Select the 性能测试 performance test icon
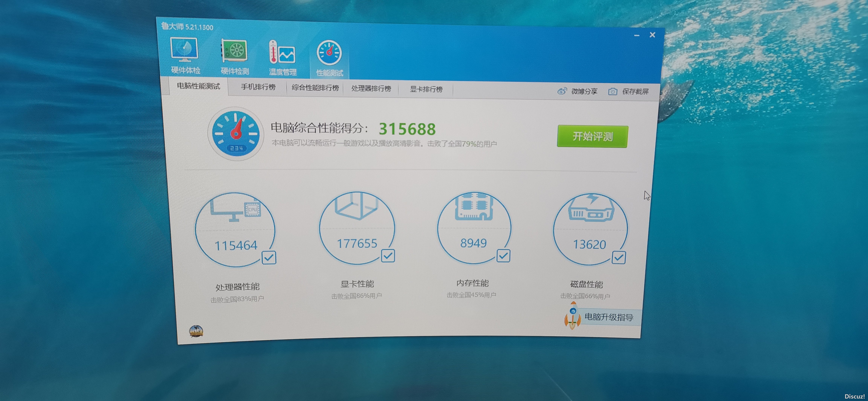868x401 pixels. coord(329,59)
